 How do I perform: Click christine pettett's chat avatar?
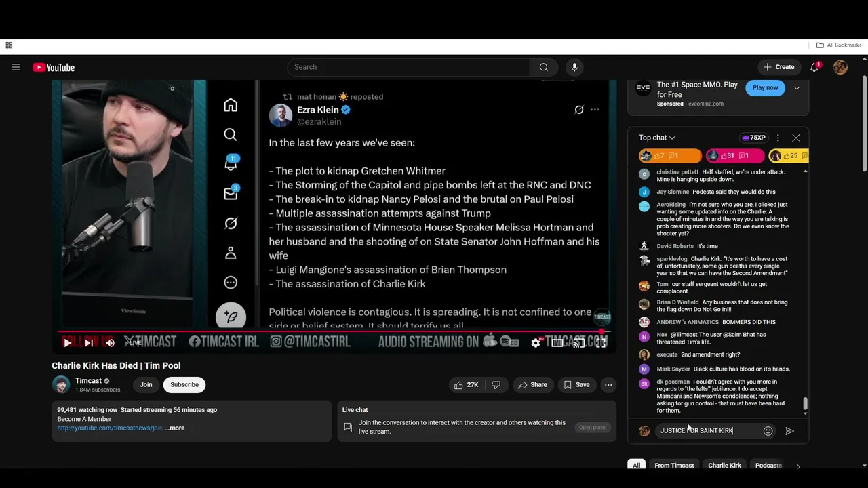pyautogui.click(x=644, y=174)
